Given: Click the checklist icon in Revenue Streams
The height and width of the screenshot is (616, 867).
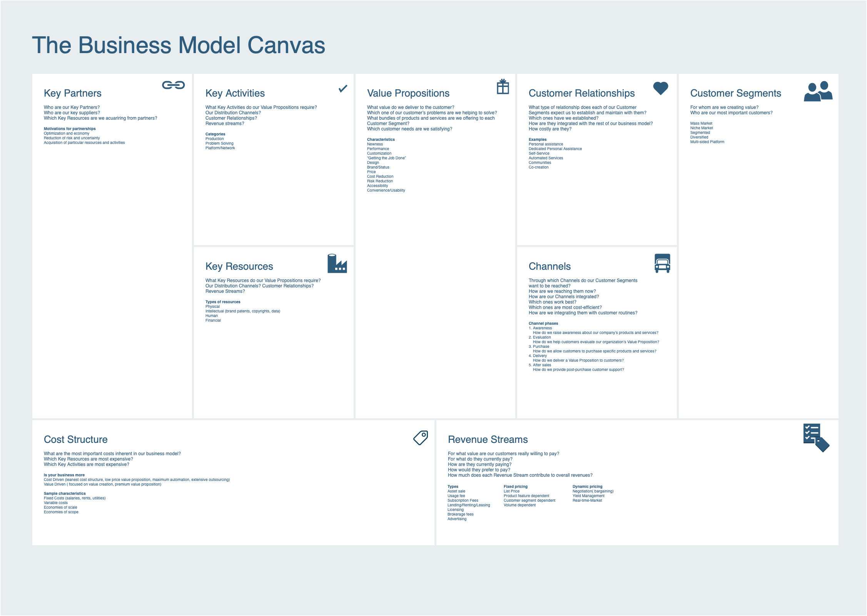Looking at the screenshot, I should [x=816, y=438].
